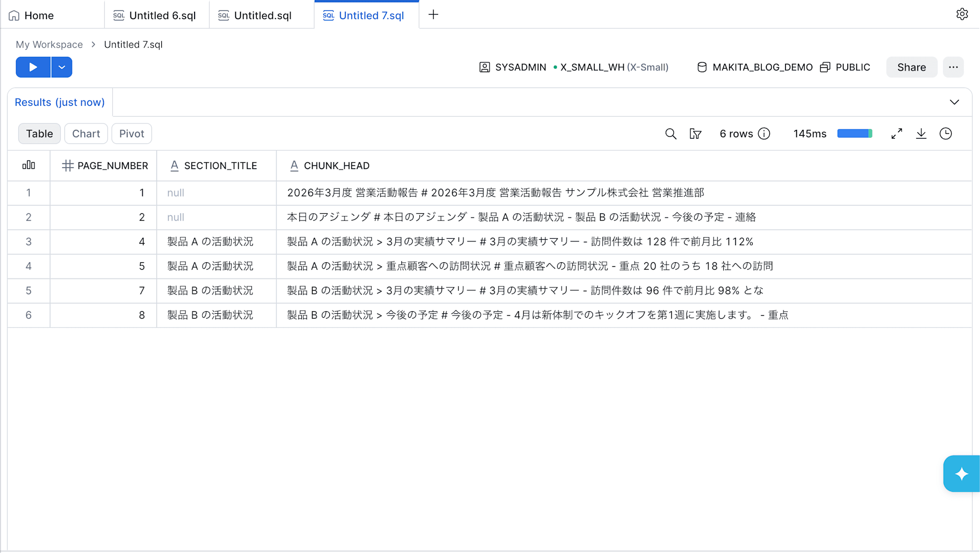Viewport: 980px width, 553px height.
Task: Switch results view to Pivot
Action: click(x=132, y=134)
